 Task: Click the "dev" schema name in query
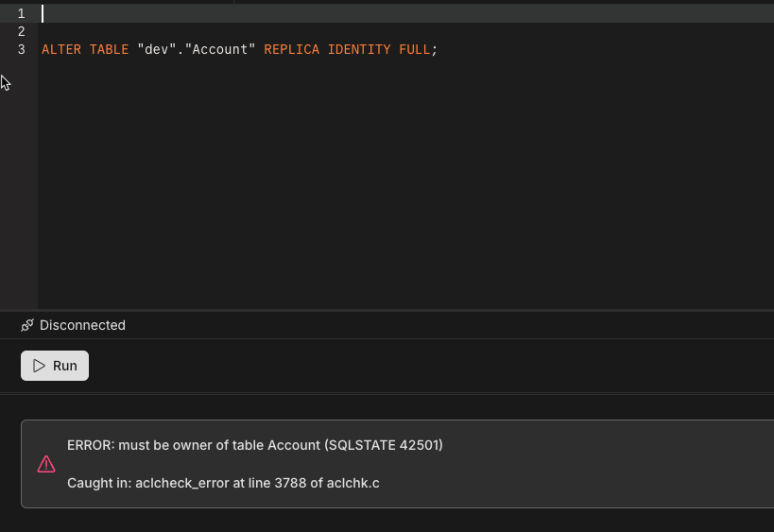pos(156,49)
